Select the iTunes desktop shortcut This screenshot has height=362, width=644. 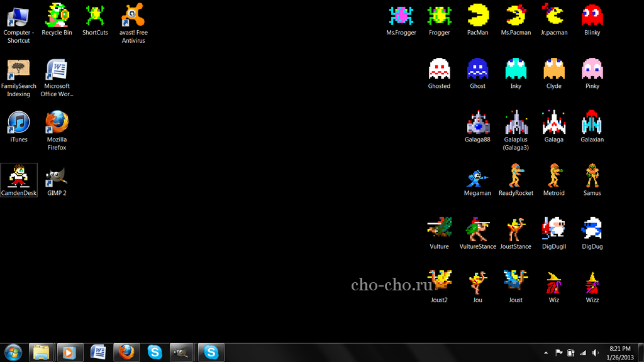click(19, 123)
